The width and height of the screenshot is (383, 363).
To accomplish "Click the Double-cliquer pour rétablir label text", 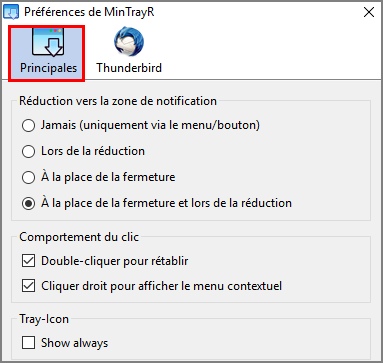I will 115,261.
